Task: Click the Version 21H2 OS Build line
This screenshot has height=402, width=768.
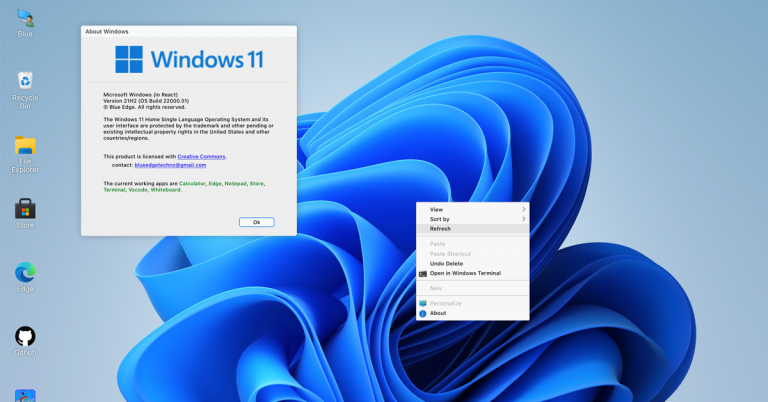Action: click(x=146, y=101)
